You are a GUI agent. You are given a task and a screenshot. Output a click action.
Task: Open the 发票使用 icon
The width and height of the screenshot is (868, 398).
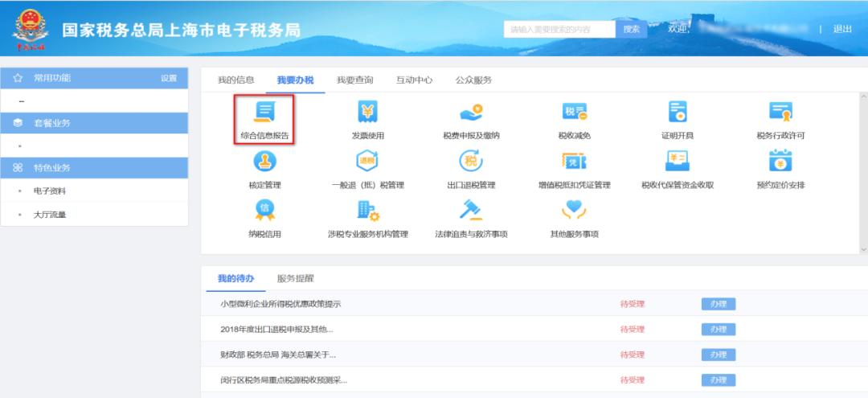367,112
